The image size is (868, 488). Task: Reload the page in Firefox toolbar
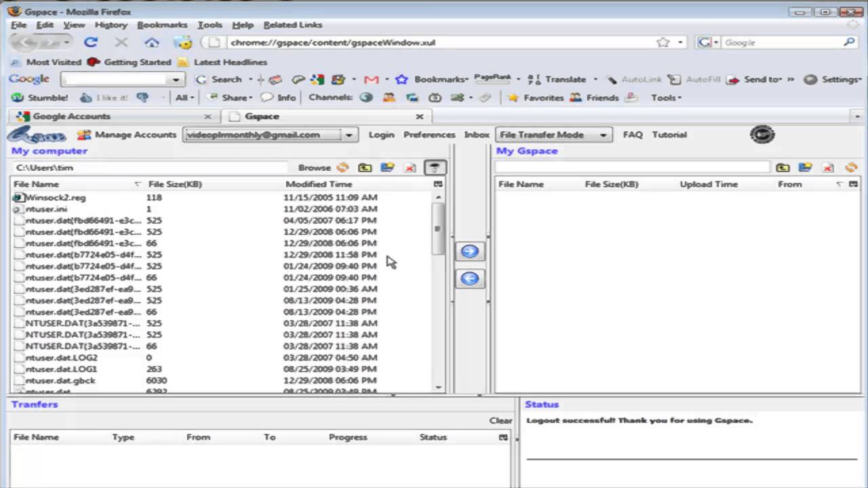click(91, 42)
